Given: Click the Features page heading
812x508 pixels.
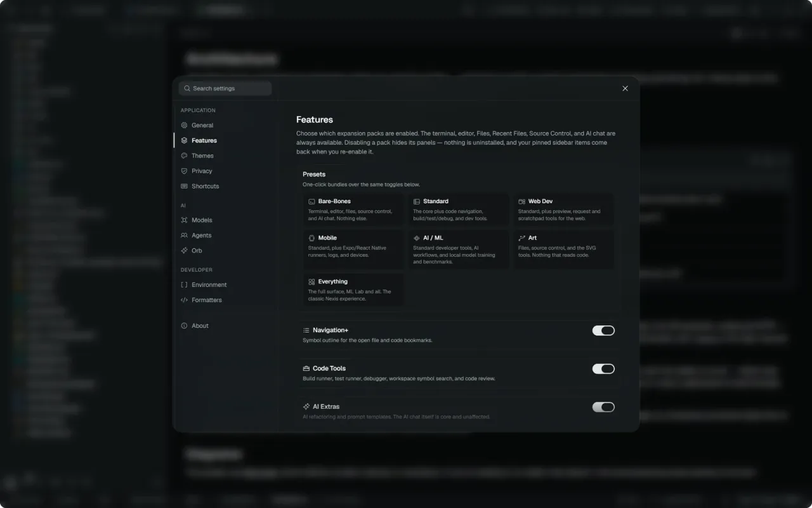Looking at the screenshot, I should 315,119.
